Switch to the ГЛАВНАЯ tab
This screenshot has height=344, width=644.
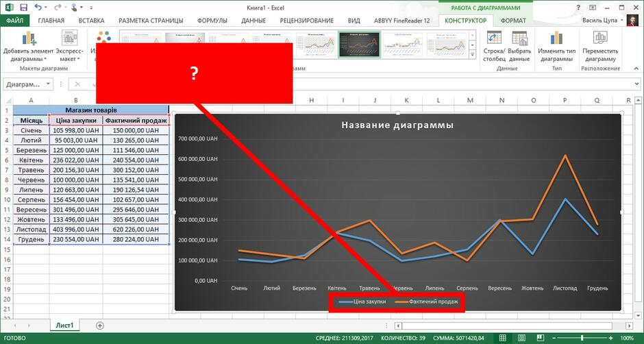[51, 20]
